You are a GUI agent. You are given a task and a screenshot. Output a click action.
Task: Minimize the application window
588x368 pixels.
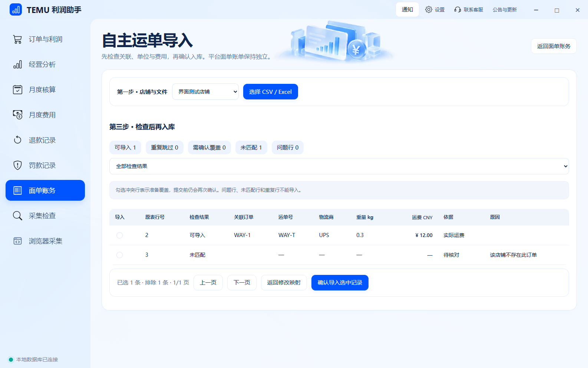(536, 10)
